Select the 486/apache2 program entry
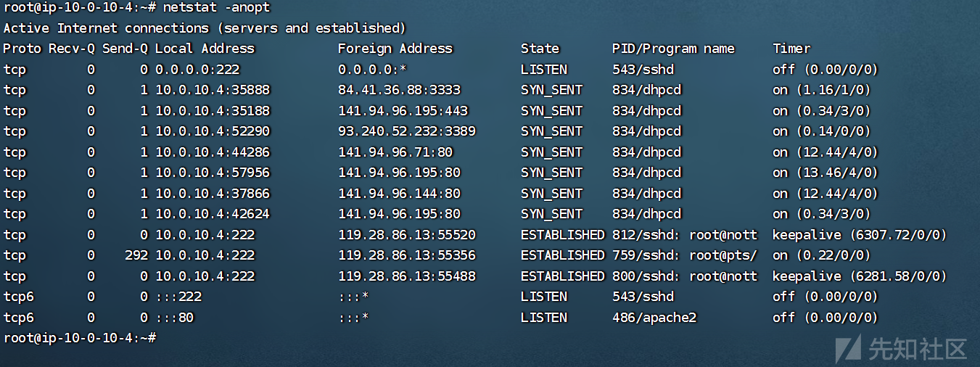 (x=654, y=318)
